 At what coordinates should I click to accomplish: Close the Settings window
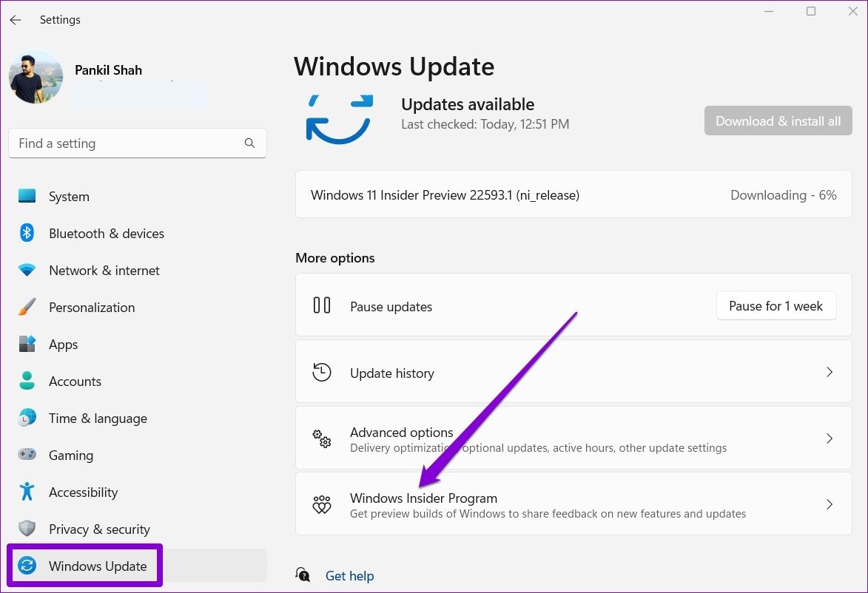853,11
